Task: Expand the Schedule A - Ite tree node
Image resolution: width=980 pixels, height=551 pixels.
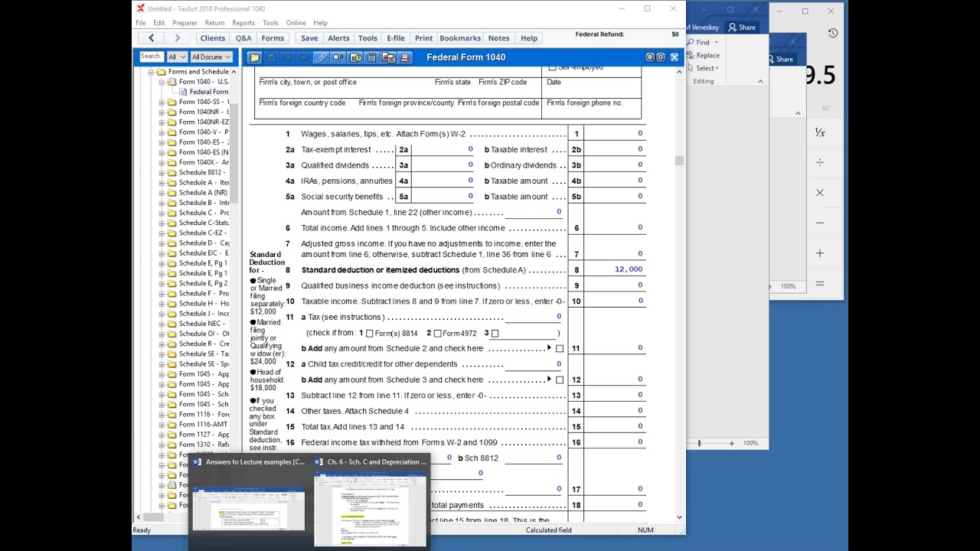Action: pos(162,183)
